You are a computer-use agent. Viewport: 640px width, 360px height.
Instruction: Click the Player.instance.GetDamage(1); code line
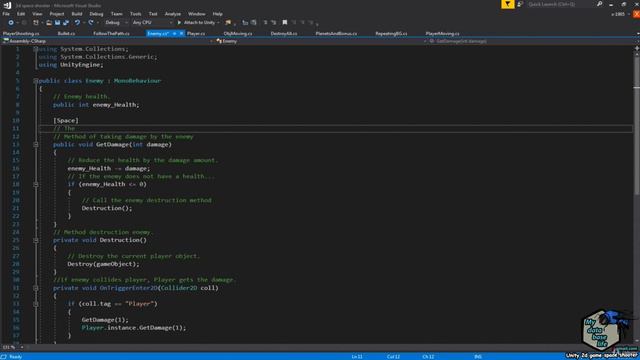(133, 328)
